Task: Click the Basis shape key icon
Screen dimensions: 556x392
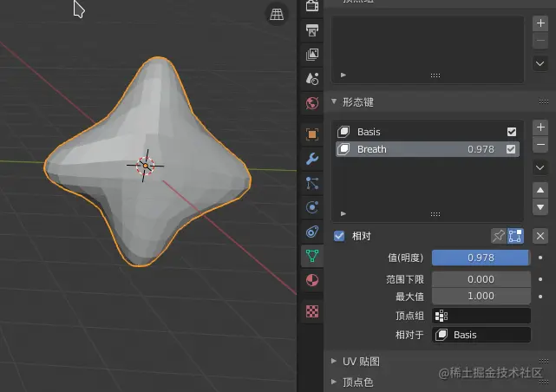Action: [x=343, y=132]
